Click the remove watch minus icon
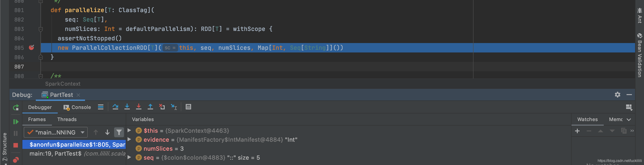Viewport: 644px width, 165px height. coord(589,131)
